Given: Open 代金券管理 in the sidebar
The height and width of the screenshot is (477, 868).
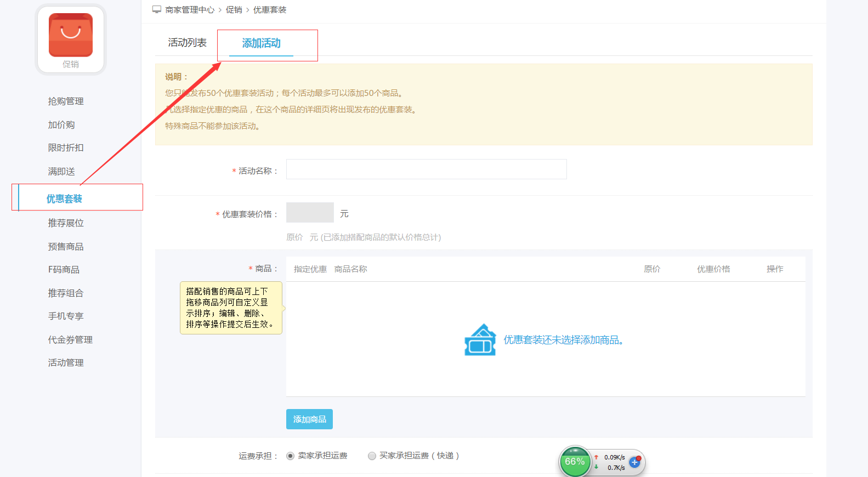Looking at the screenshot, I should pyautogui.click(x=70, y=340).
